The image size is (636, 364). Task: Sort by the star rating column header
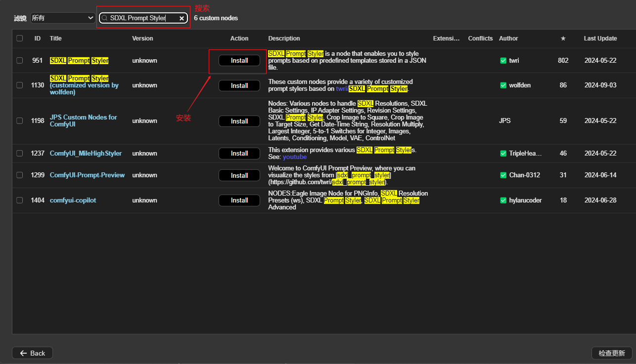point(563,38)
